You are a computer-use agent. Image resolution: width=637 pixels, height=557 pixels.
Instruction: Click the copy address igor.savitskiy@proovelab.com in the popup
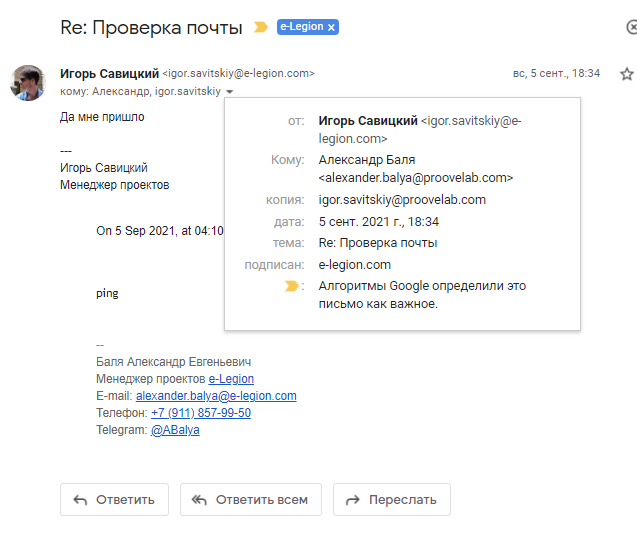pyautogui.click(x=402, y=199)
